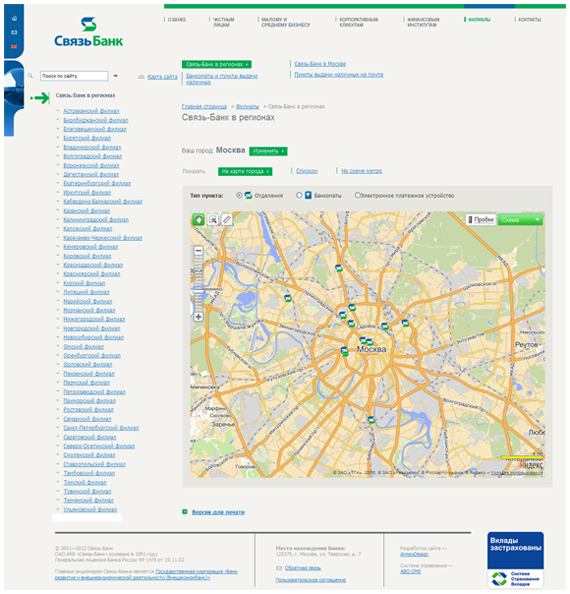Open the ArmexDesign footer link
The image size is (570, 594).
point(414,554)
